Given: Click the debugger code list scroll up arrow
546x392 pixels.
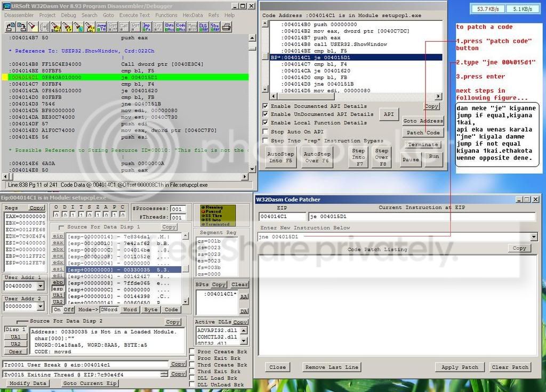Looking at the screenshot, I should tap(266, 23).
